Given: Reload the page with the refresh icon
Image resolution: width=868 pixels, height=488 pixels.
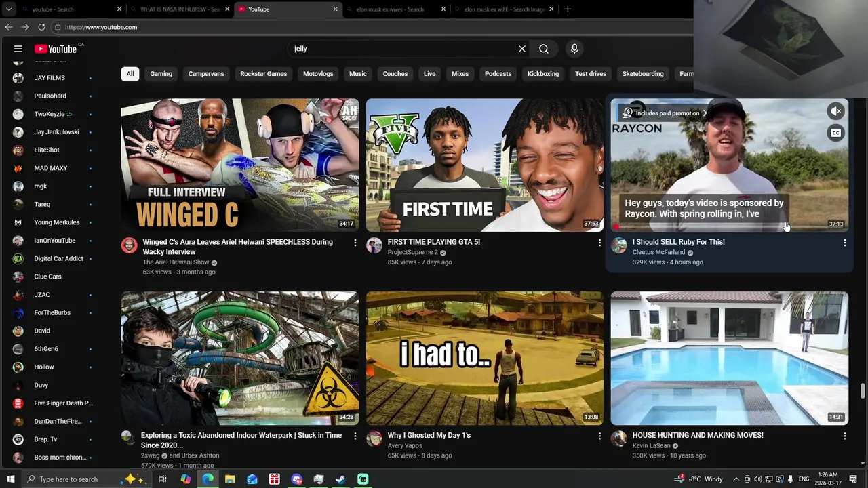Looking at the screenshot, I should (41, 27).
